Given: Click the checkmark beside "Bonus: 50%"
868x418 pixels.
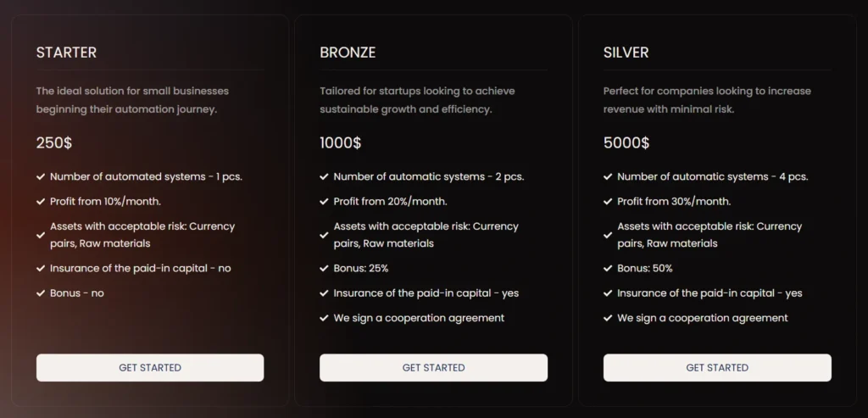Looking at the screenshot, I should 608,268.
